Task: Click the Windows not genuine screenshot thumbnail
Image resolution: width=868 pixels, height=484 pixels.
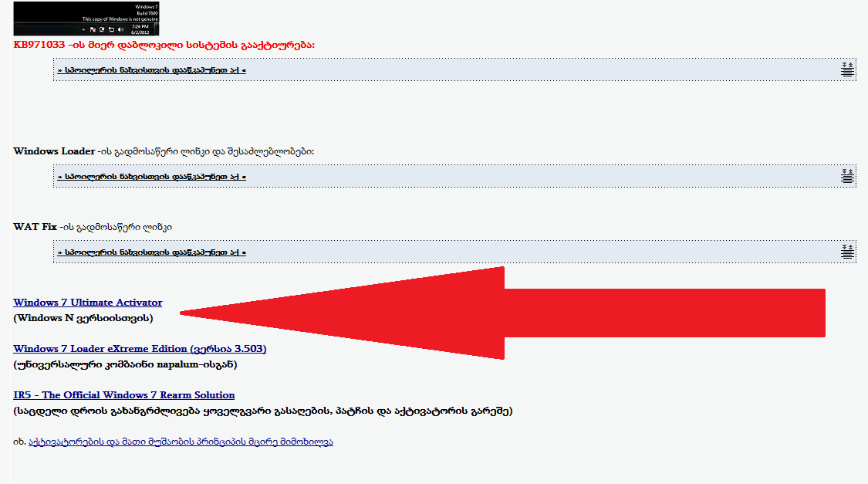Action: click(86, 19)
